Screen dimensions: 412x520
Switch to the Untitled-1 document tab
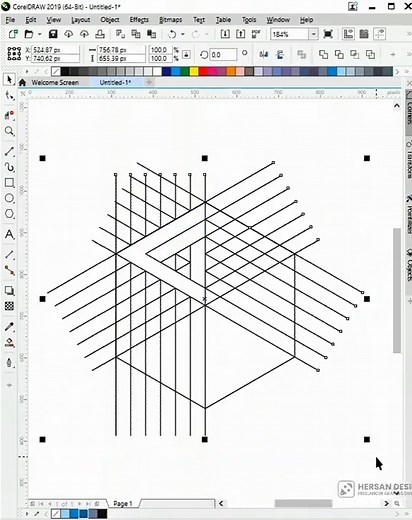click(115, 82)
